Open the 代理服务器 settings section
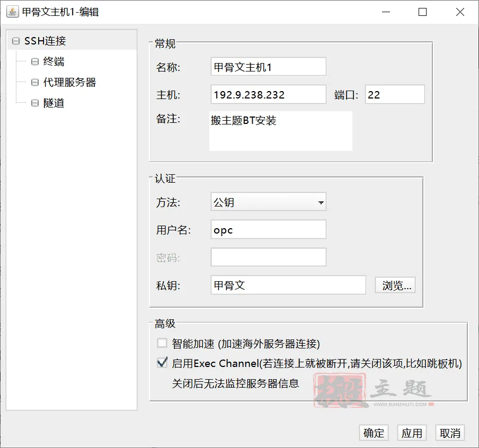 [69, 82]
